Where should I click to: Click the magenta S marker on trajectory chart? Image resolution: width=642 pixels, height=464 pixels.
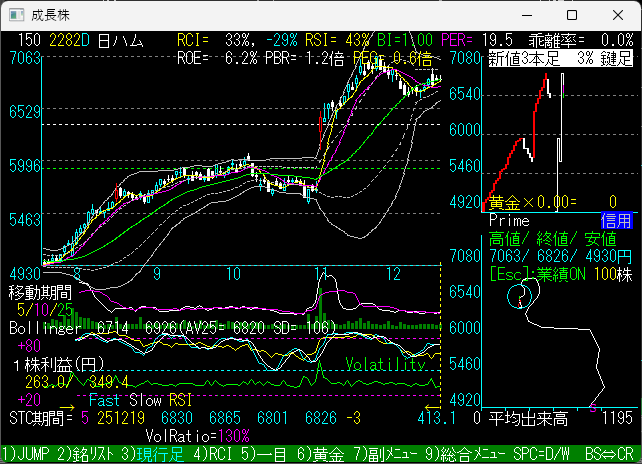click(593, 406)
